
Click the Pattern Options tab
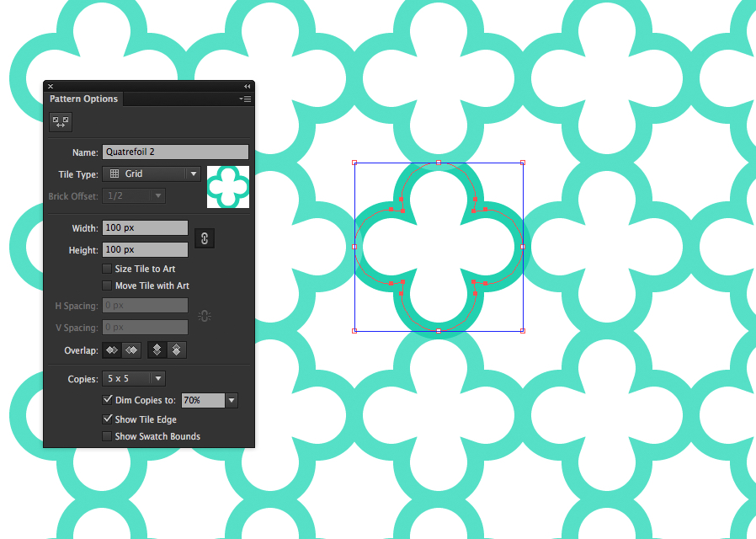click(83, 99)
